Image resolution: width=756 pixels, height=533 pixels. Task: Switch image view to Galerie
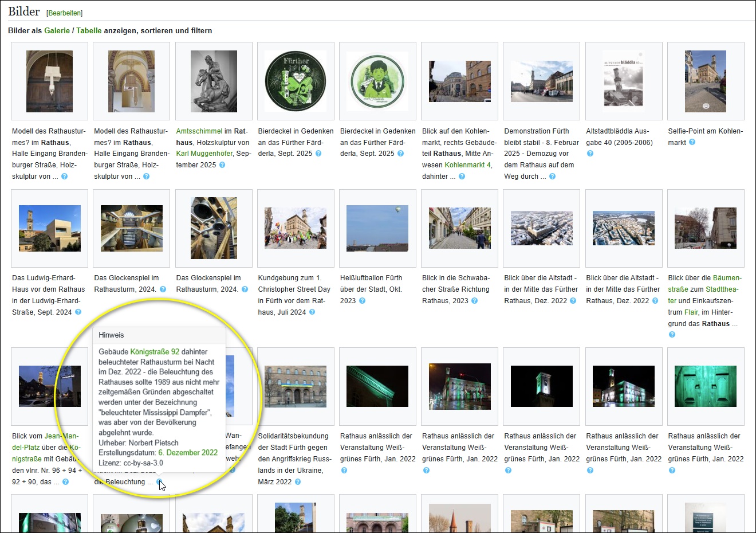coord(57,30)
